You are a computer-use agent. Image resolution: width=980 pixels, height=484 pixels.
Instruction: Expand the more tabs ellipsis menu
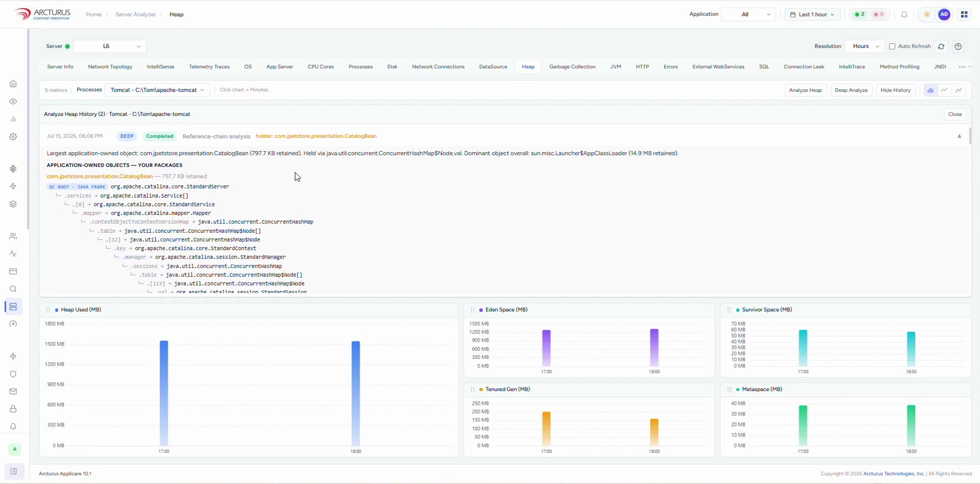click(964, 67)
